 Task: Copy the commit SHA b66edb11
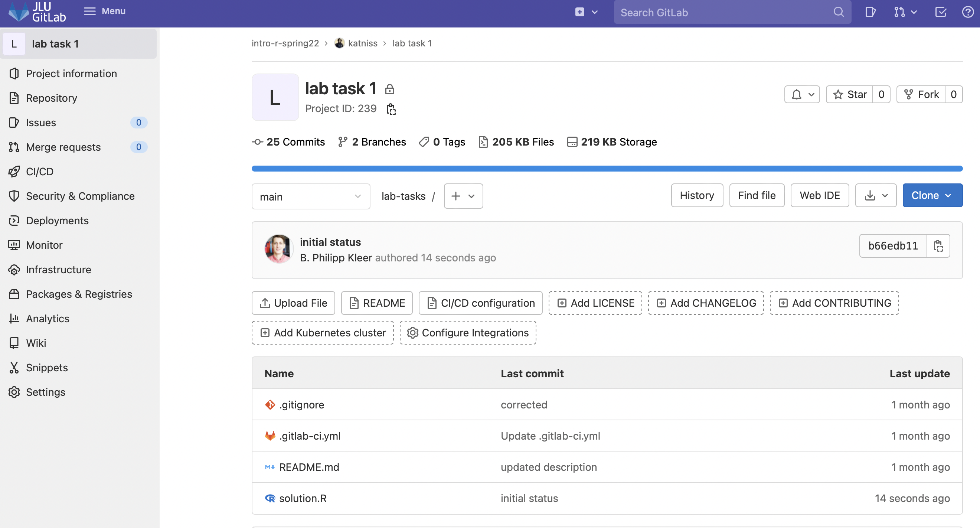tap(938, 246)
